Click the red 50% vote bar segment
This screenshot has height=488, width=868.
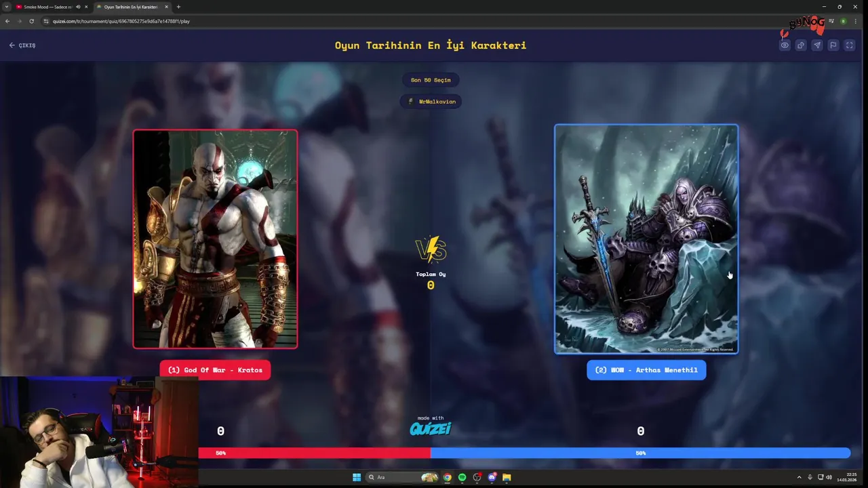[x=314, y=453]
